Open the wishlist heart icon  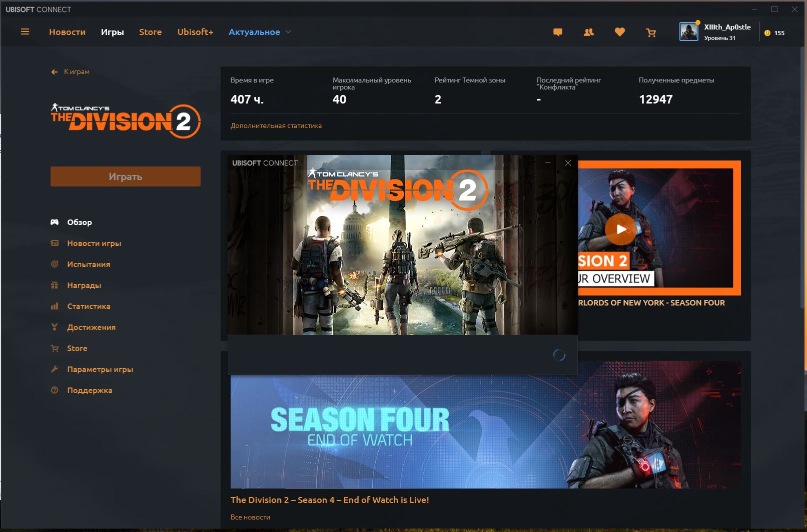pyautogui.click(x=620, y=32)
